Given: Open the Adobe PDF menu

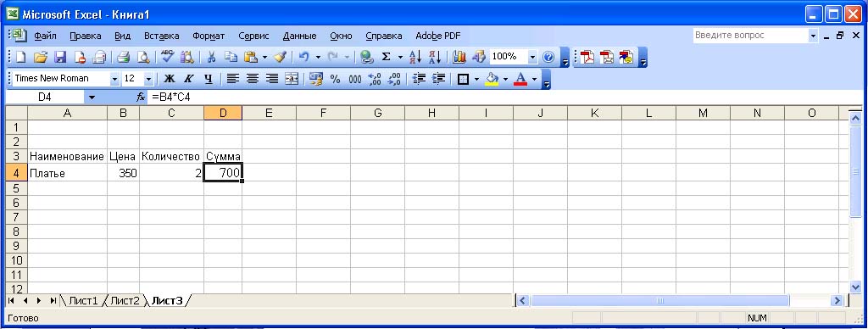Looking at the screenshot, I should click(x=438, y=36).
